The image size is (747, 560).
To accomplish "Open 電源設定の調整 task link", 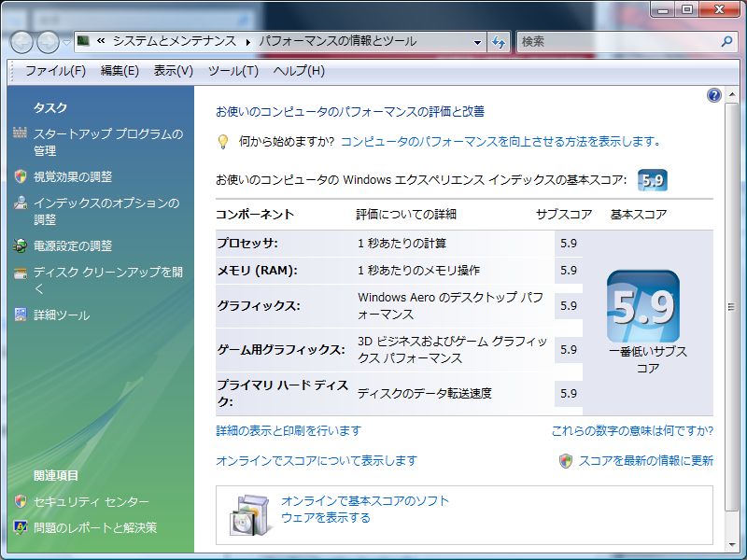I will point(73,245).
